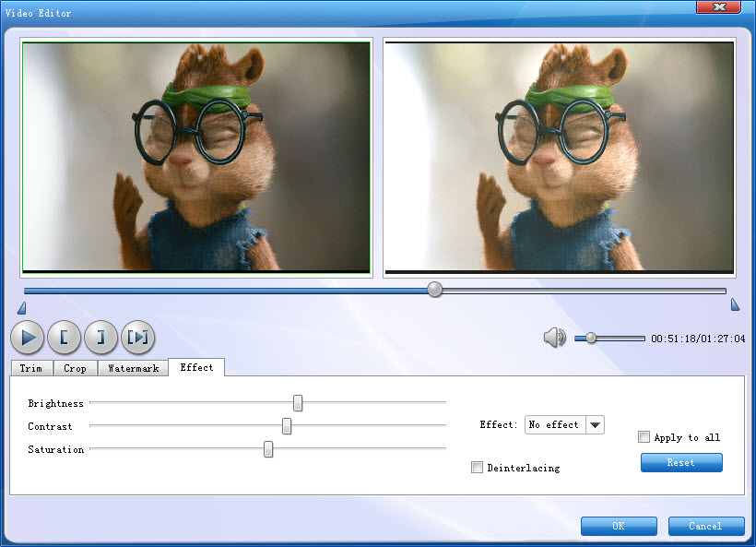This screenshot has height=547, width=756.
Task: Switch to the Trim tab
Action: tap(31, 368)
